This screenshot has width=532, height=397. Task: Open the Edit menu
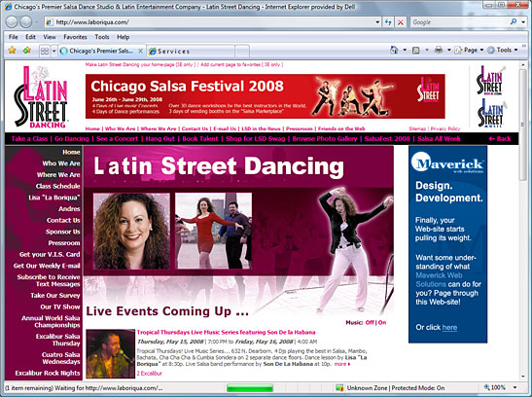pos(30,37)
